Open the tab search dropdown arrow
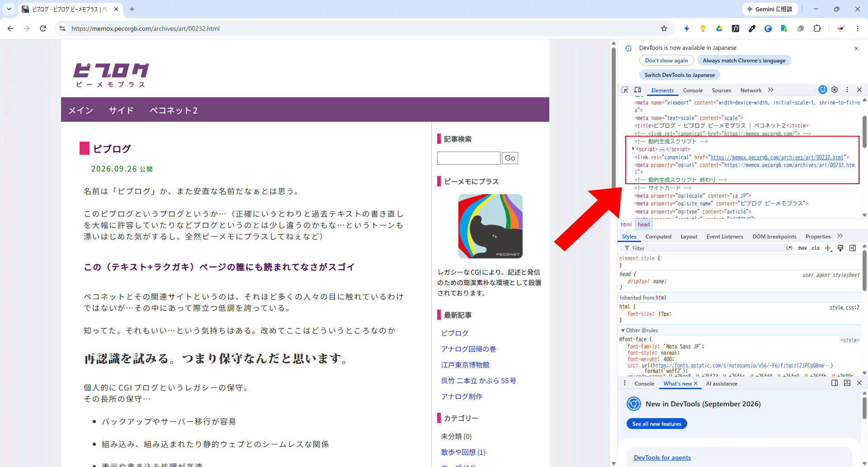Viewport: 868px width, 467px height. 9,9
